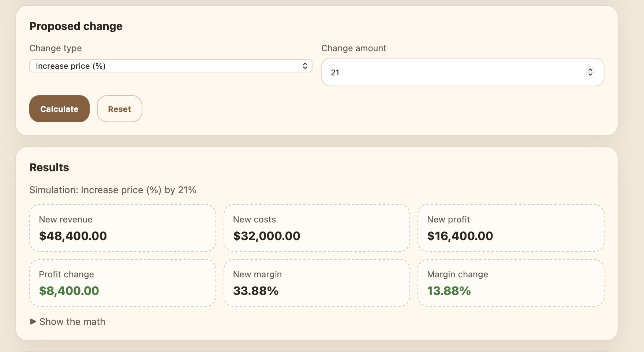644x352 pixels.
Task: Click the chevron icon on Change type selector
Action: pos(306,66)
